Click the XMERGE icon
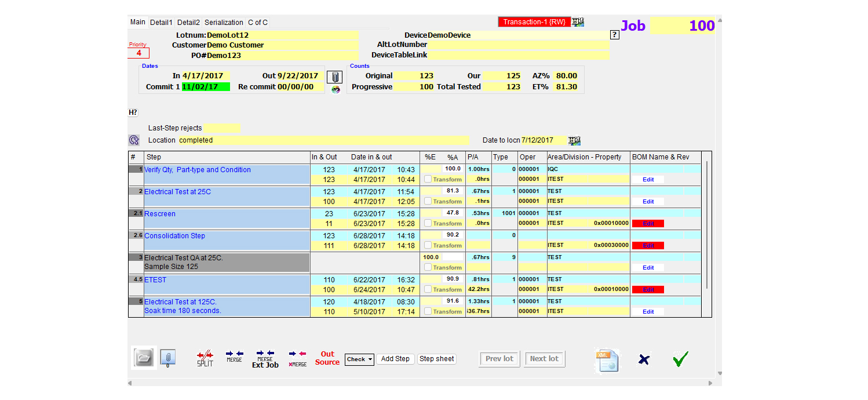The height and width of the screenshot is (400, 868). [297, 358]
